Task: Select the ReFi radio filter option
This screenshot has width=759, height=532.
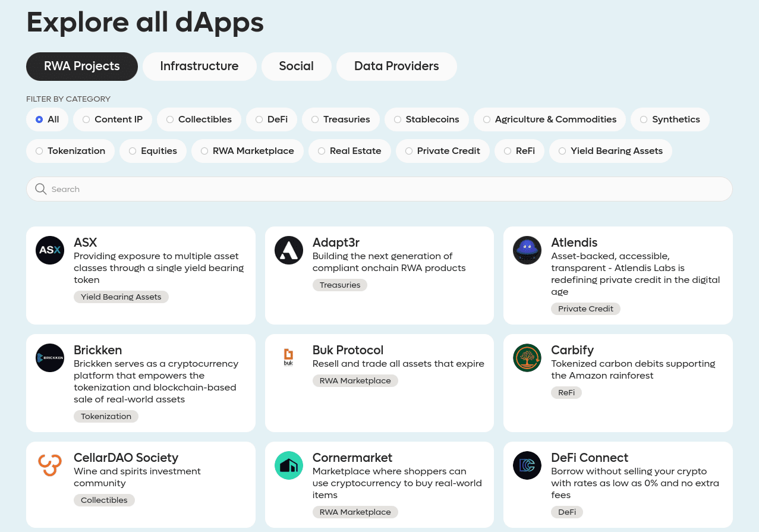Action: [519, 151]
